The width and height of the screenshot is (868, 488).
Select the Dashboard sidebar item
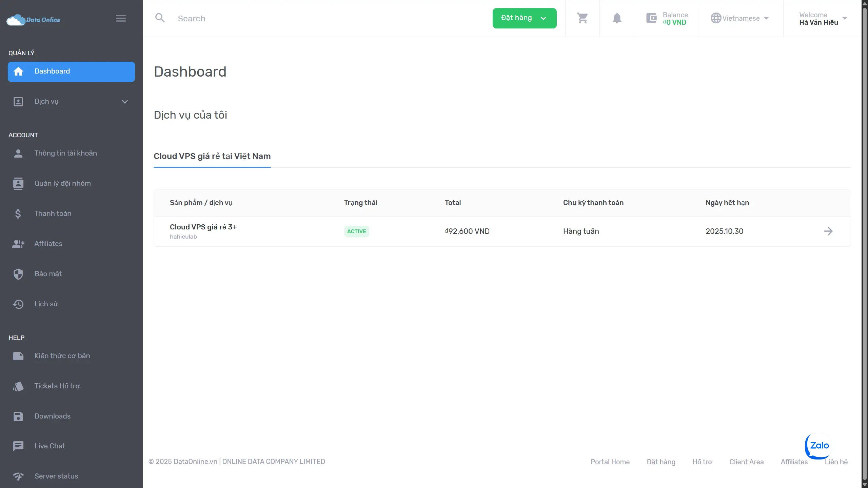pyautogui.click(x=71, y=72)
